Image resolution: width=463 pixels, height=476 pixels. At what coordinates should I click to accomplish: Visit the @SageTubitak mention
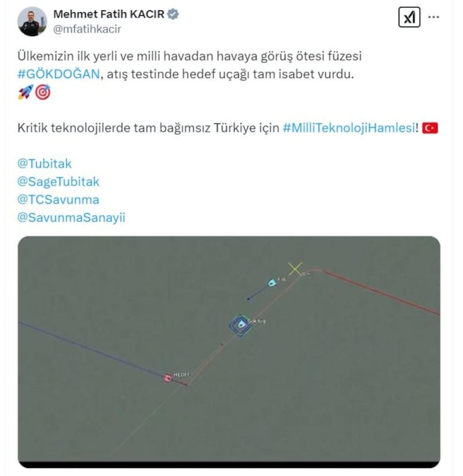[58, 182]
